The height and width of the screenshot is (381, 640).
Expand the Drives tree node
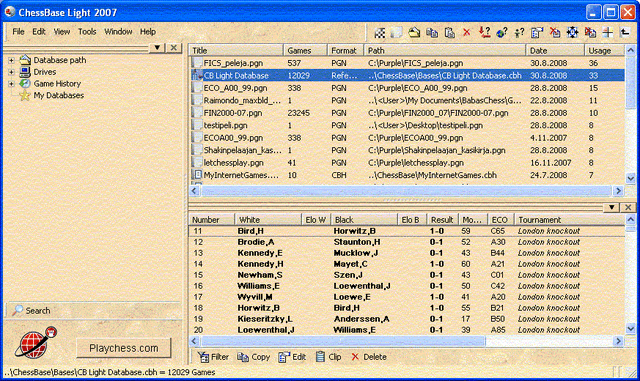11,72
